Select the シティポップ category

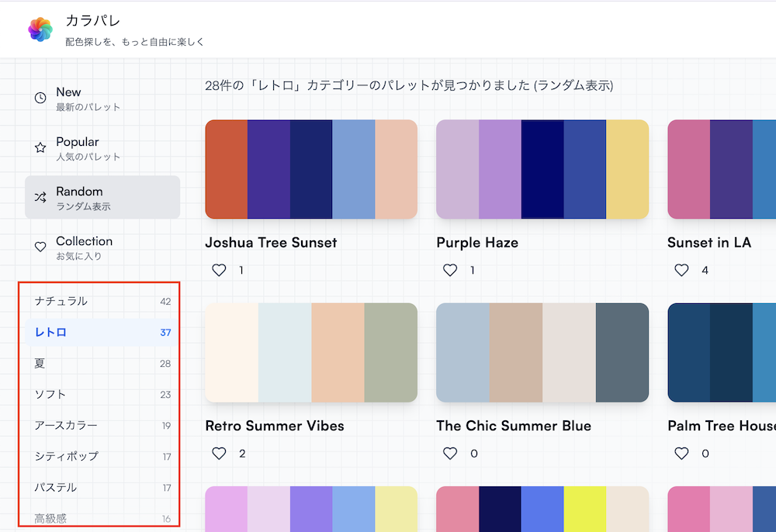102,456
